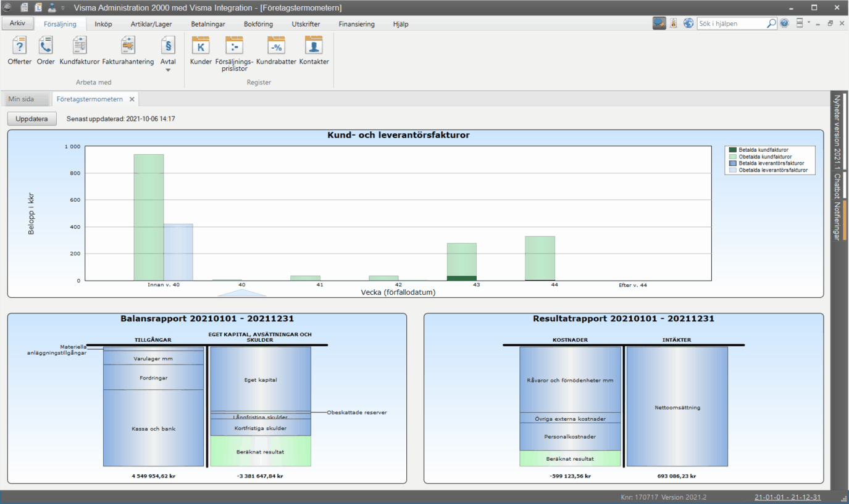Switch to the Artiklar/Lager tab

pyautogui.click(x=151, y=24)
